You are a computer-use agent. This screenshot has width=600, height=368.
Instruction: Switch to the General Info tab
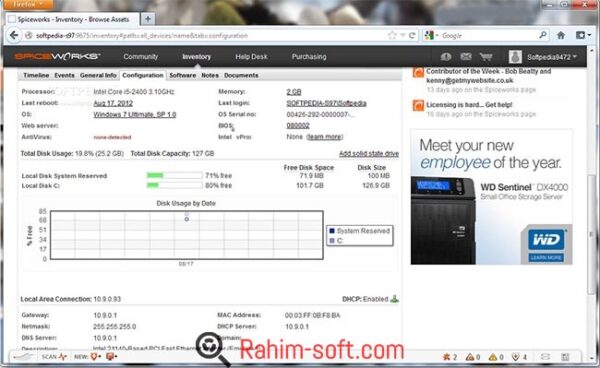(98, 75)
